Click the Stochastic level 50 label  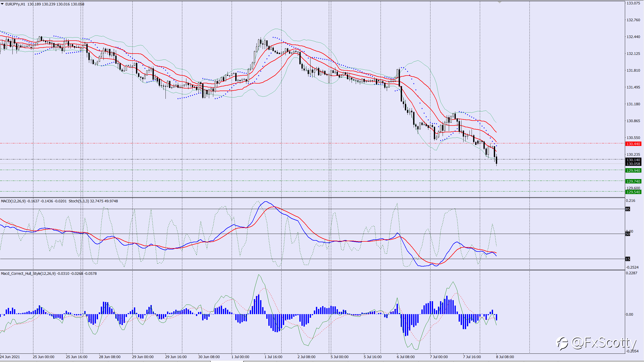(628, 234)
